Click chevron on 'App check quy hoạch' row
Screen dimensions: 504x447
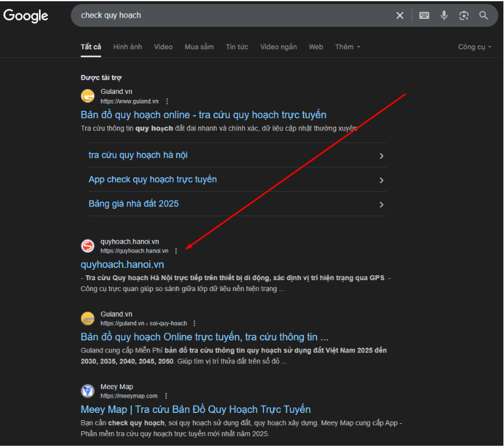click(x=382, y=180)
